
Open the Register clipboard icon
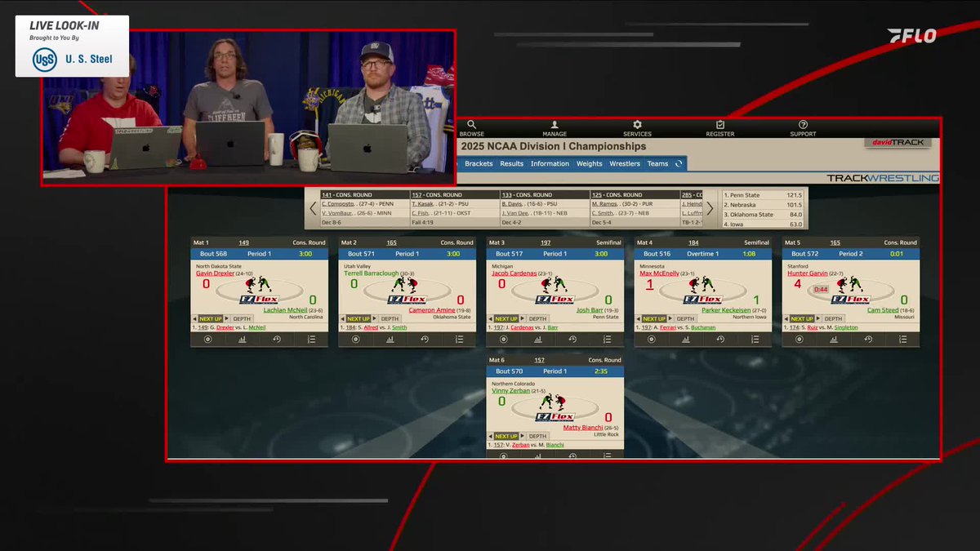tap(720, 125)
